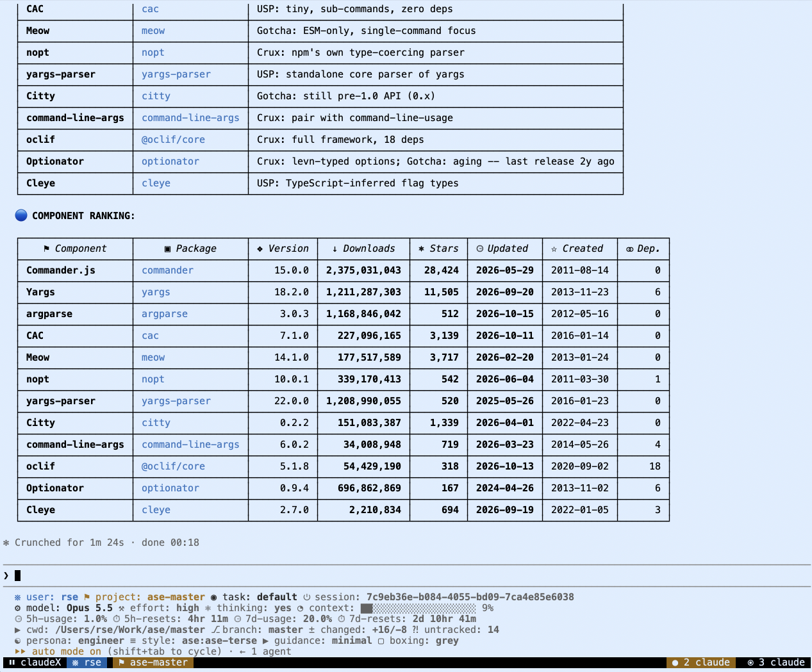Click the yargs-parser version 22.0.0
Screen dimensions: 812x672
coord(292,401)
